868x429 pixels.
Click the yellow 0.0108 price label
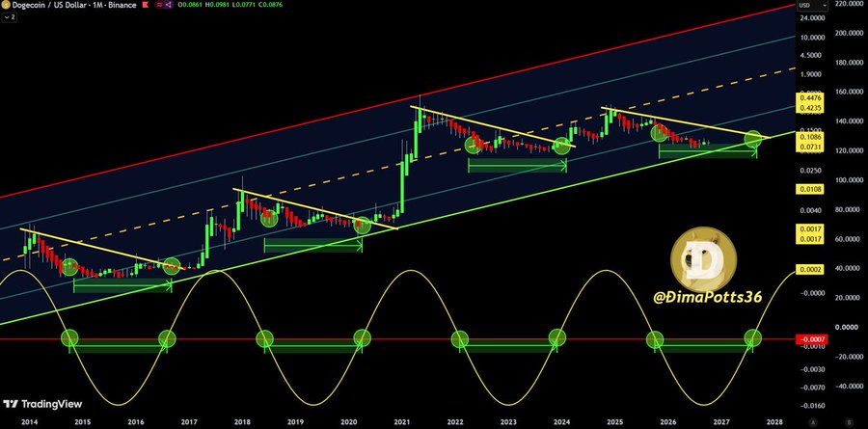(x=811, y=189)
